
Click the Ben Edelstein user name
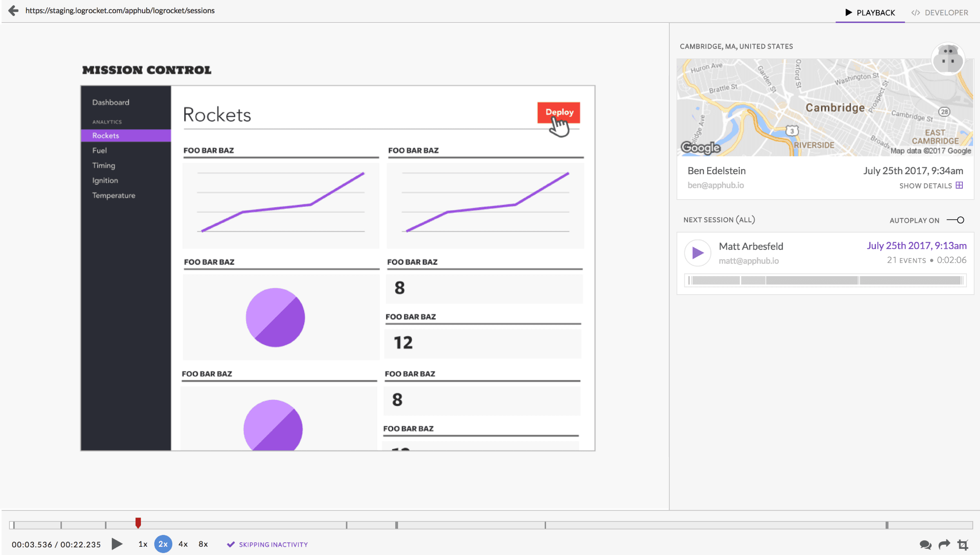pos(717,171)
